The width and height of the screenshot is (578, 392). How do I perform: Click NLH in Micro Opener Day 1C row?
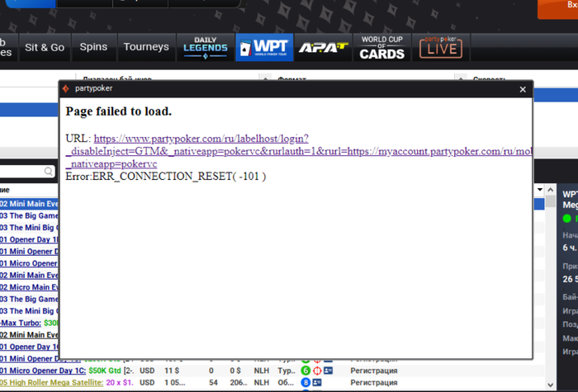(x=262, y=371)
